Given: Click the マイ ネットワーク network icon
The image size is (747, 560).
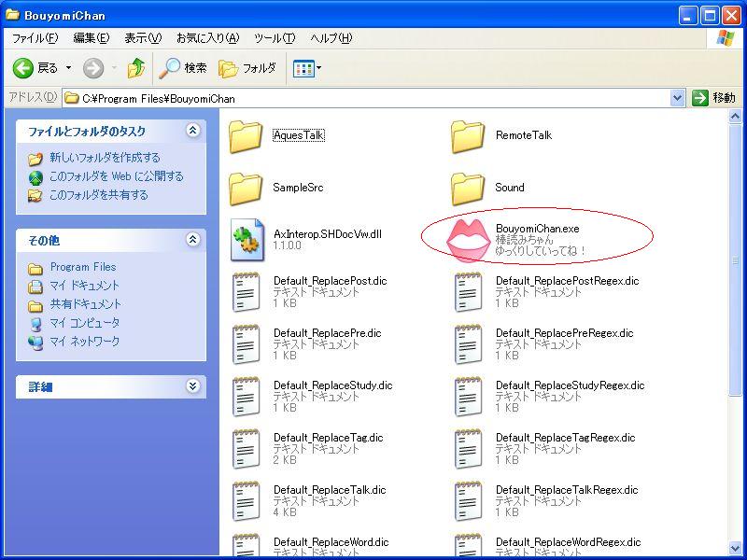Looking at the screenshot, I should tap(35, 343).
